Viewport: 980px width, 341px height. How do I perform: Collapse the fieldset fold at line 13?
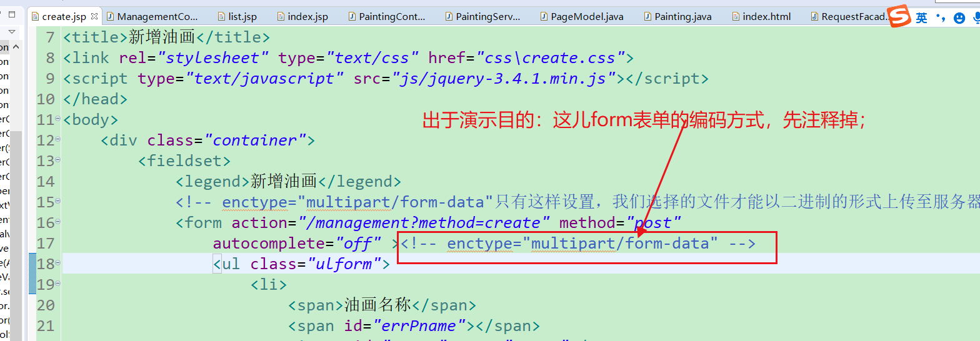point(57,159)
